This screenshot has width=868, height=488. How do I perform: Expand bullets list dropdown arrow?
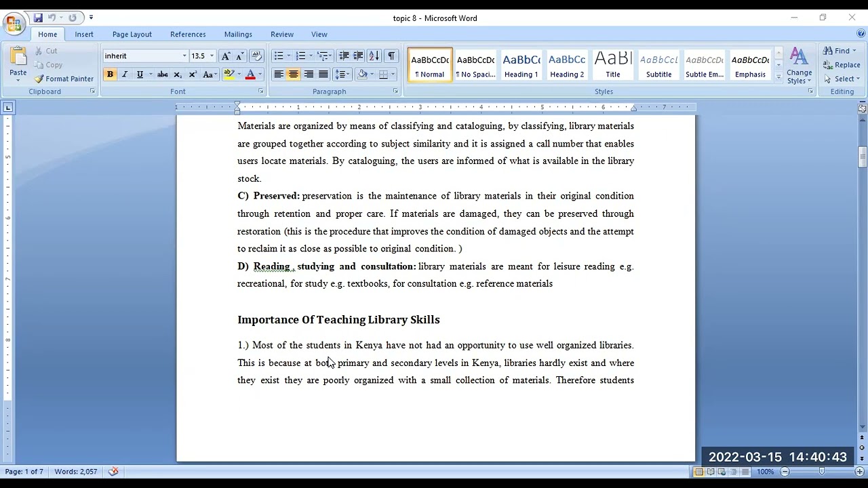click(289, 56)
